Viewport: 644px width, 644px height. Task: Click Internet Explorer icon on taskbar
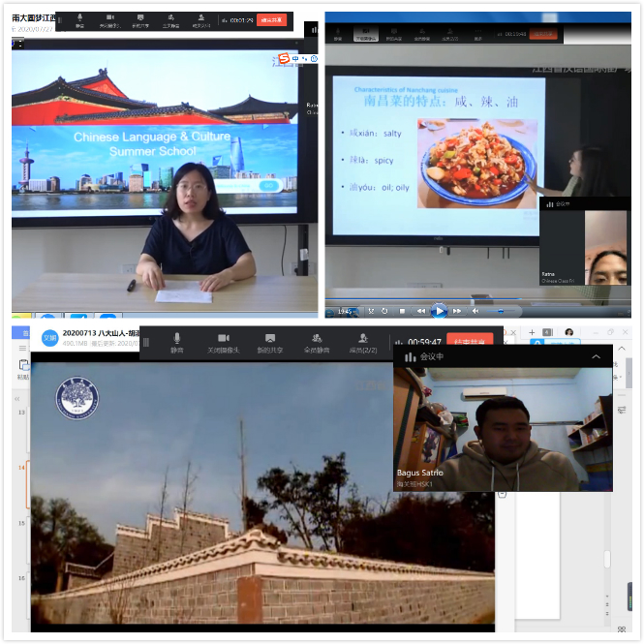pyautogui.click(x=330, y=313)
